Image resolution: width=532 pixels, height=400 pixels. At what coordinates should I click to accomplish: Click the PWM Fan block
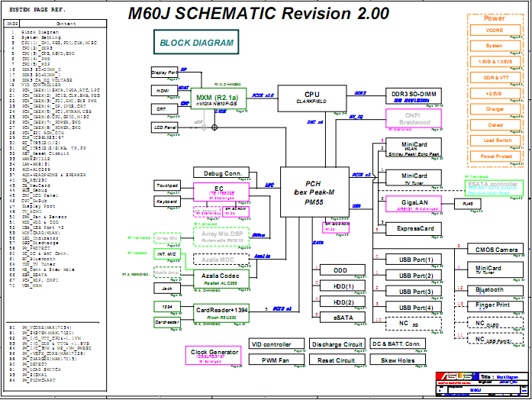pos(276,360)
